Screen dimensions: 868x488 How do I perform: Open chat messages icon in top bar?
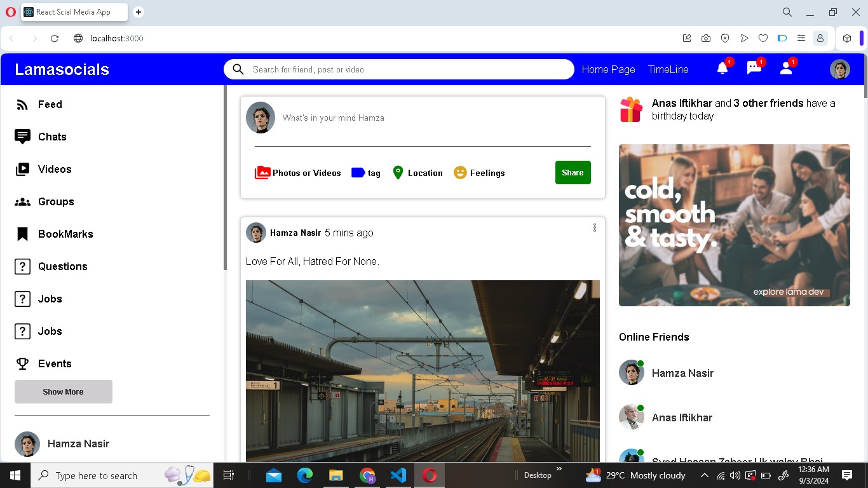(x=754, y=69)
